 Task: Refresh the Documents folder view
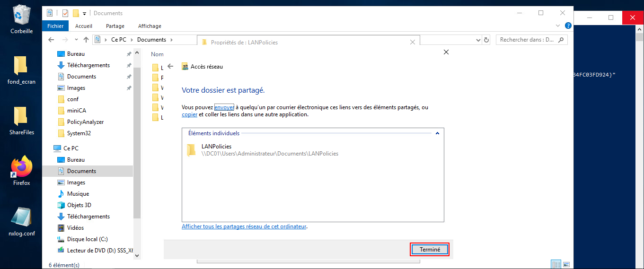(x=486, y=40)
